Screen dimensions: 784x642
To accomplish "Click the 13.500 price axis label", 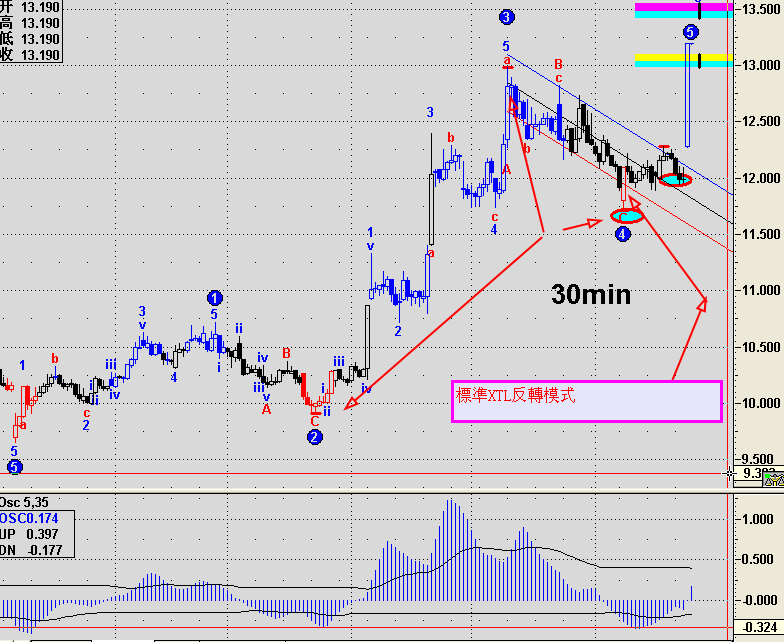I will [760, 9].
